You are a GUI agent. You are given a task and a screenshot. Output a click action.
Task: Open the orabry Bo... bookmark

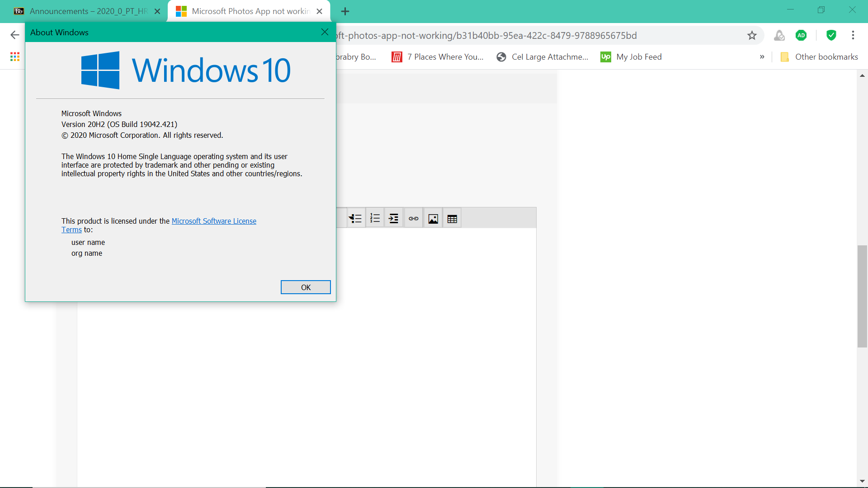[x=356, y=57]
